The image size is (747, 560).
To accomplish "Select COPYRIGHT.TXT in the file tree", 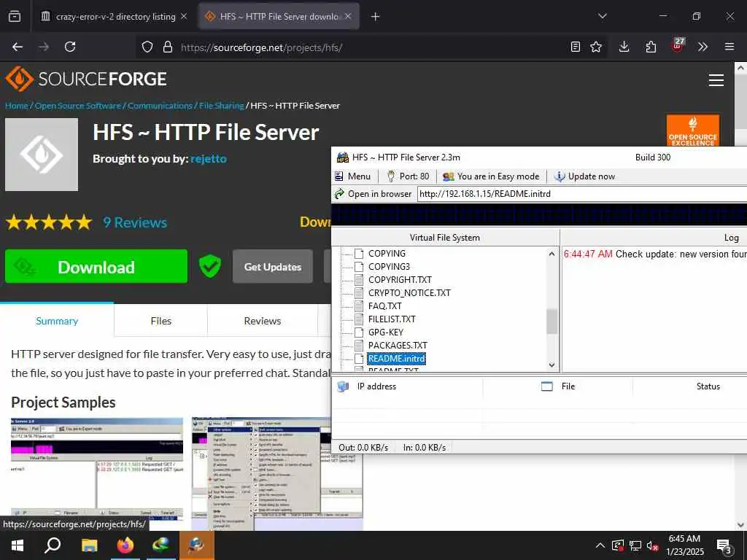I will [400, 280].
